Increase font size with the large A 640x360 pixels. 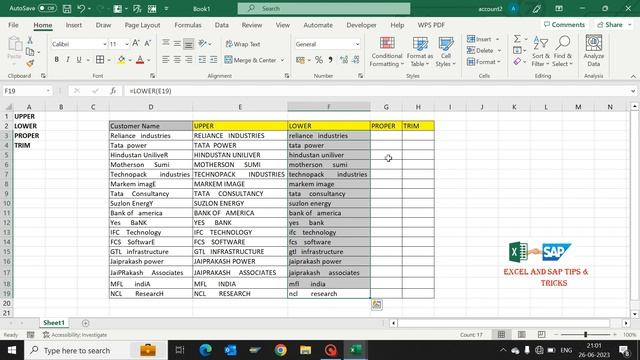(x=136, y=43)
